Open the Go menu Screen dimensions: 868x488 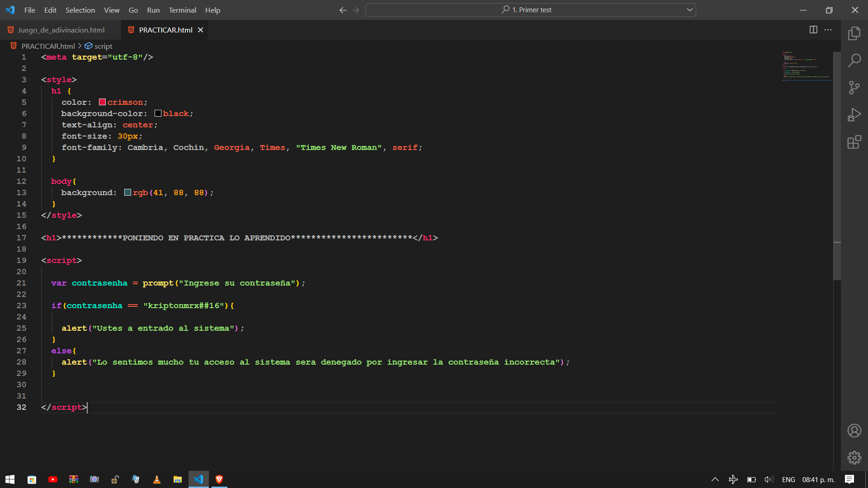pos(133,10)
